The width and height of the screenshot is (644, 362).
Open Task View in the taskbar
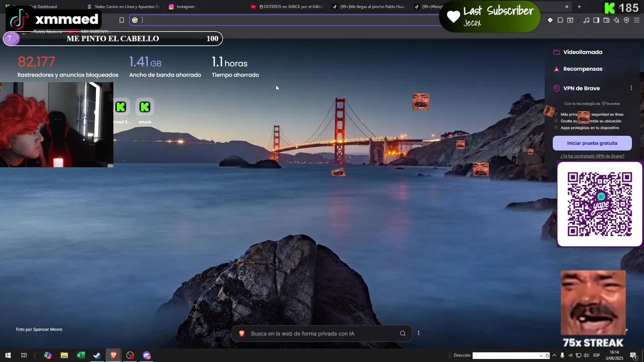tap(24, 355)
